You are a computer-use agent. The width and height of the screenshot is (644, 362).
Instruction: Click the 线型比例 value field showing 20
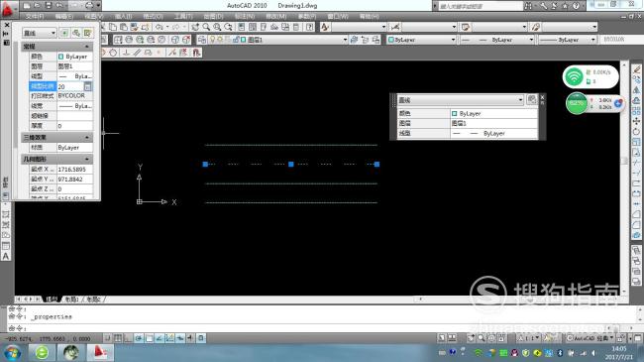tap(70, 86)
